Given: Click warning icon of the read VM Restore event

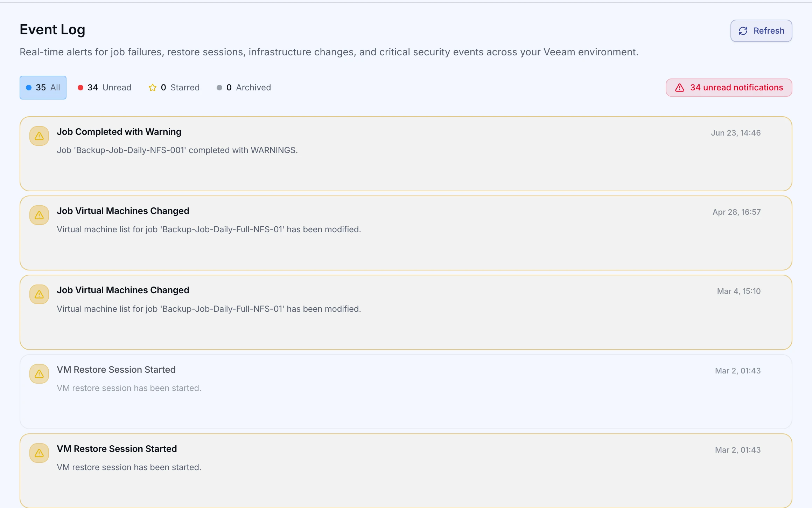Looking at the screenshot, I should coord(39,374).
